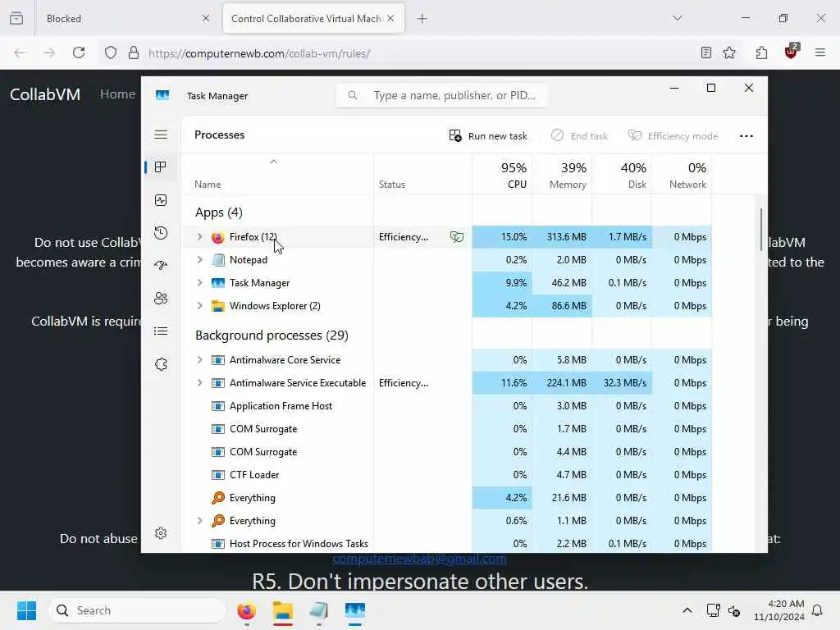Screen dimensions: 840x630
Task: Click the End task button
Action: [x=580, y=136]
